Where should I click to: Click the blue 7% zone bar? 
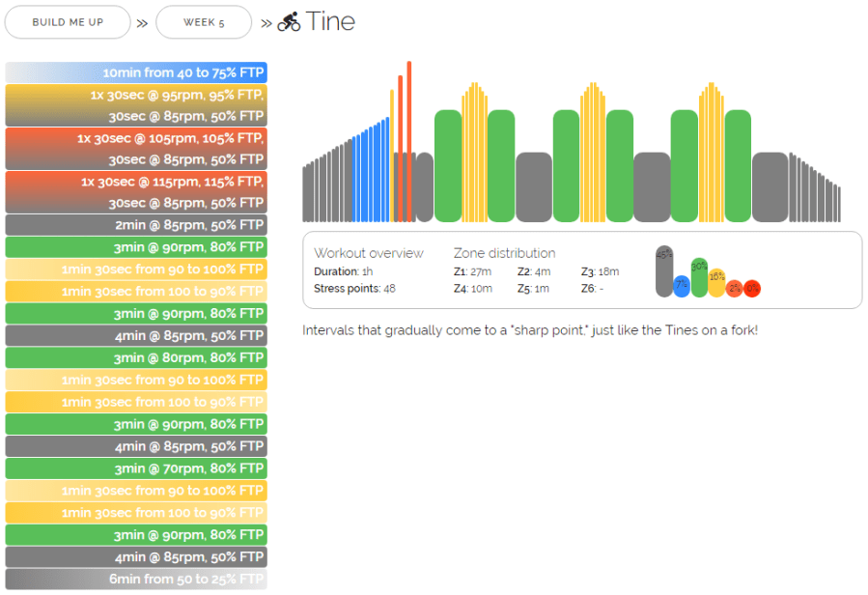tap(682, 286)
